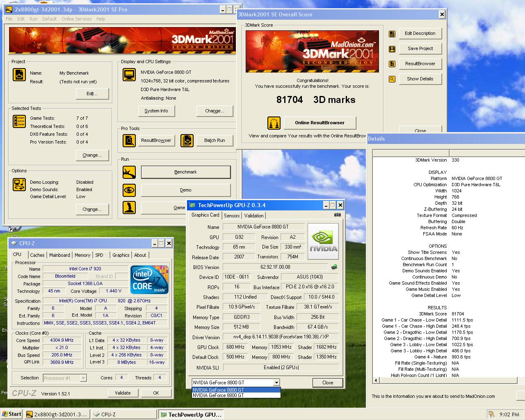Click the left arrow of Details scrollbar
Screen dimensions: 525x420
pyautogui.click(x=376, y=381)
